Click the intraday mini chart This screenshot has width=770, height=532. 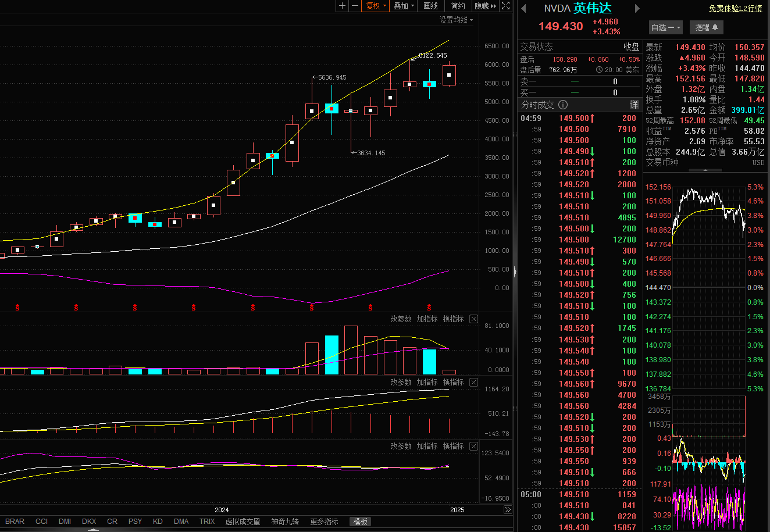coord(708,288)
